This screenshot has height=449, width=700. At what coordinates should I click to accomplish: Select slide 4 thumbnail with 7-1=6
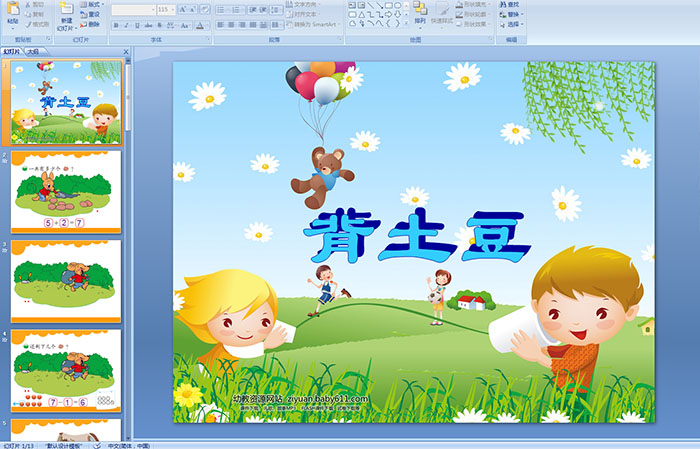(x=66, y=371)
